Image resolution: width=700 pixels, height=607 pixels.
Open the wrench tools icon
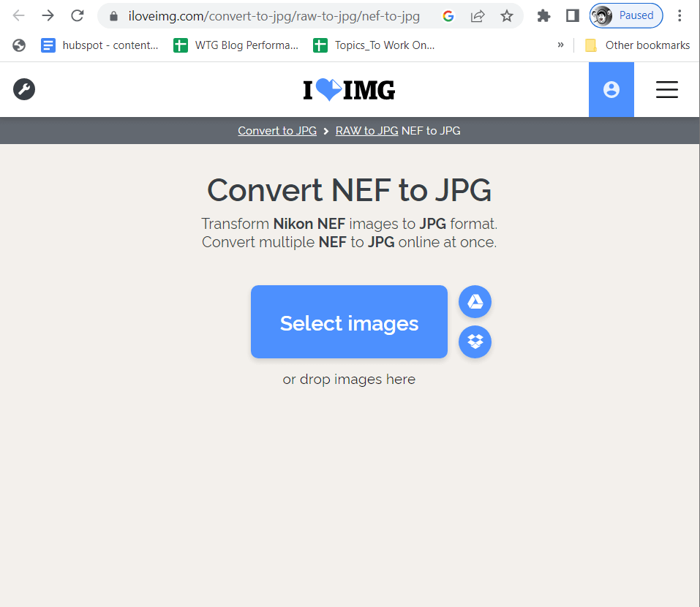[x=24, y=89]
